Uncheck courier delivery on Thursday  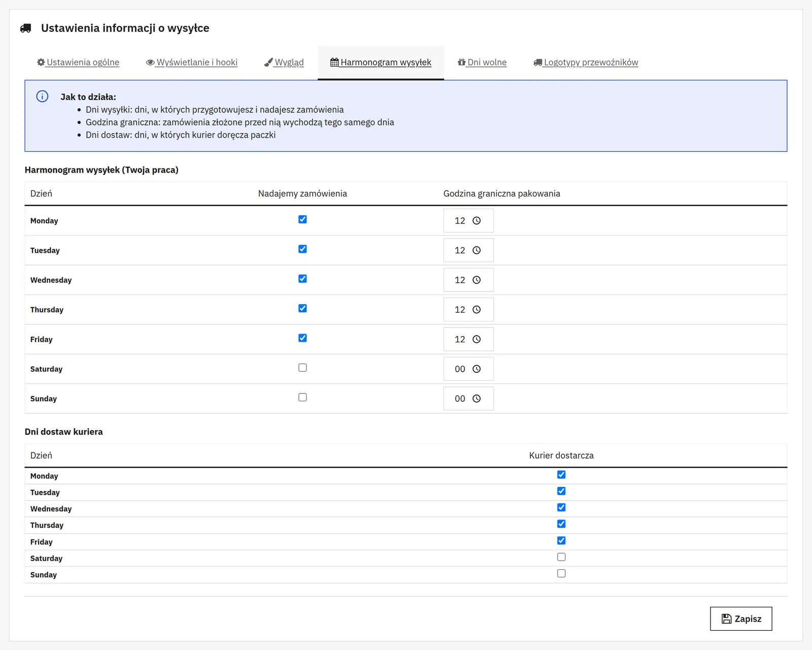[x=561, y=524]
